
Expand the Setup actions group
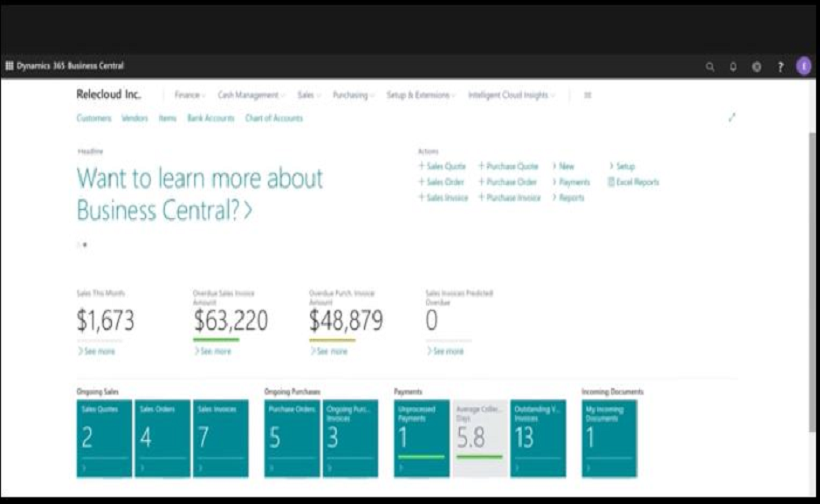622,166
